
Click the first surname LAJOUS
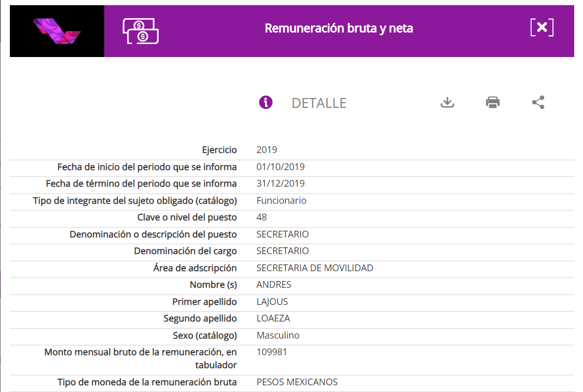point(272,302)
